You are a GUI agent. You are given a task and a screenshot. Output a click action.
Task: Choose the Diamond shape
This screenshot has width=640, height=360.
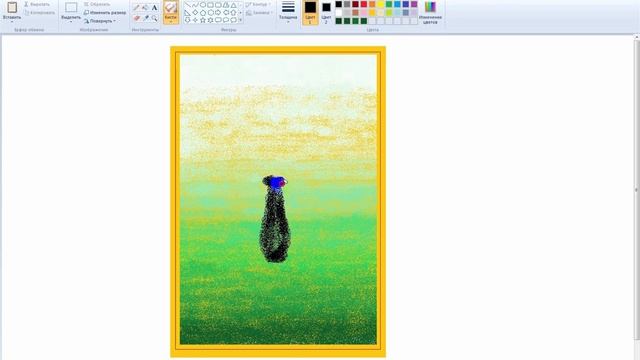(x=195, y=13)
